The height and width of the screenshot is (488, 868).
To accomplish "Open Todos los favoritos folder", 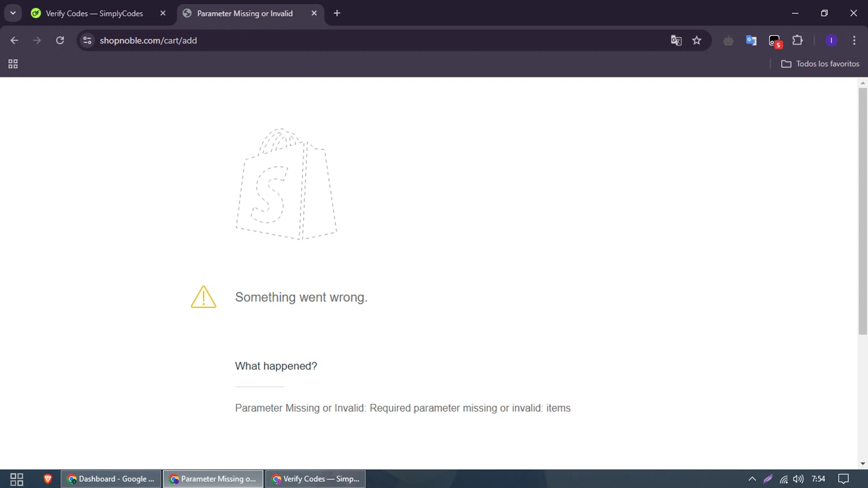I will click(x=820, y=64).
